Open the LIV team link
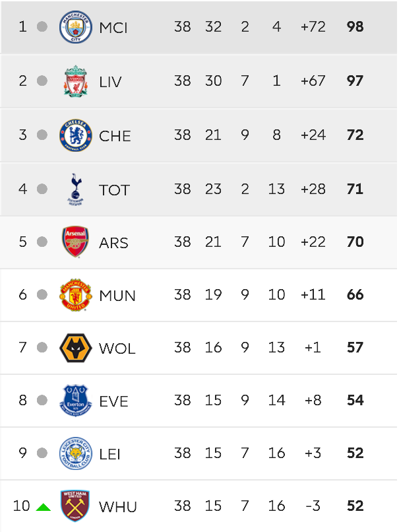Viewport: 399px width, 532px height. 110,82
